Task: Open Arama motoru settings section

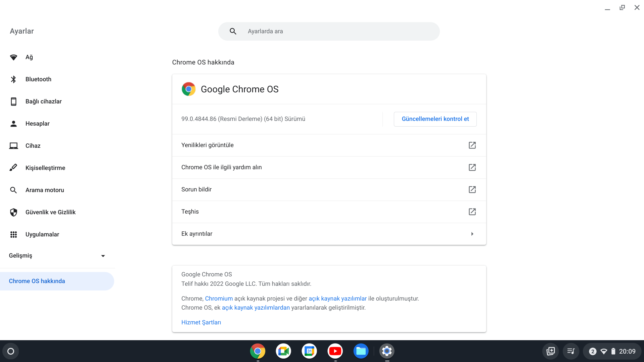Action: click(57, 190)
